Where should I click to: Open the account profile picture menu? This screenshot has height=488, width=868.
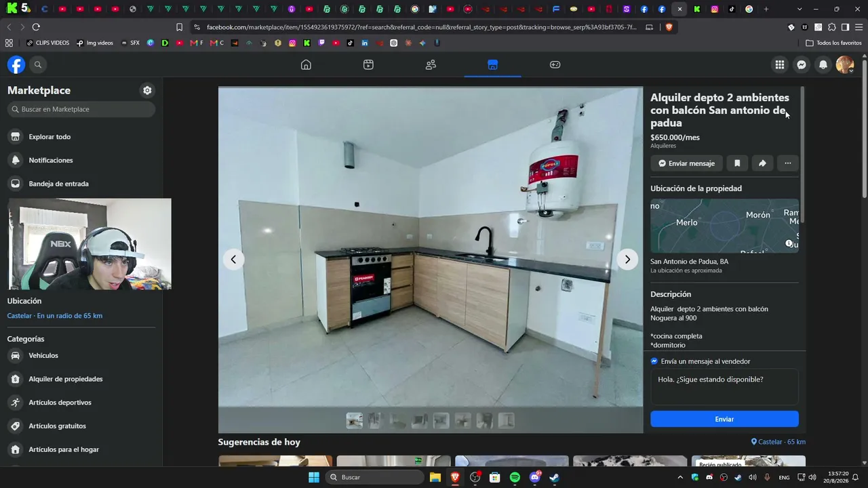[x=844, y=64]
